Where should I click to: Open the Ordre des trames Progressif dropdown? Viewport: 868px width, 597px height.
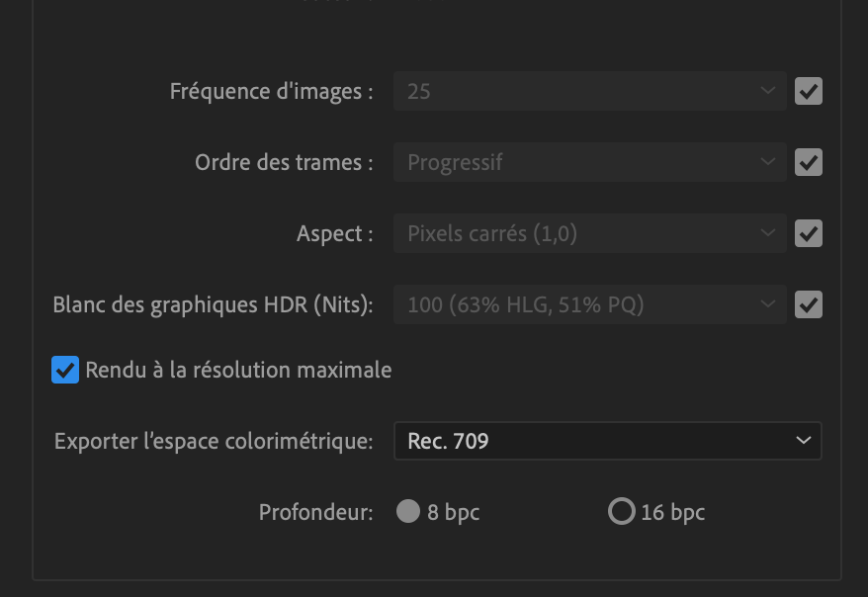589,163
